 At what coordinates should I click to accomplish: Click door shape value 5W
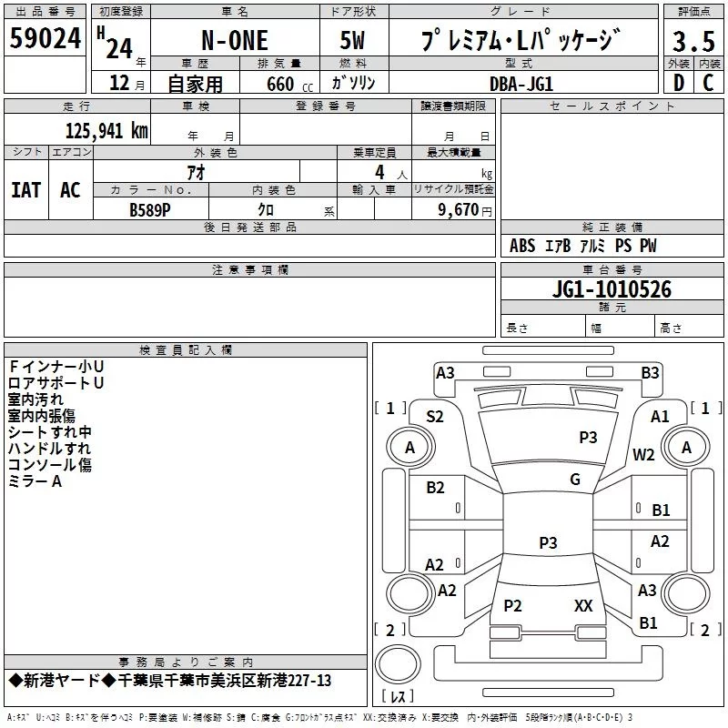352,40
